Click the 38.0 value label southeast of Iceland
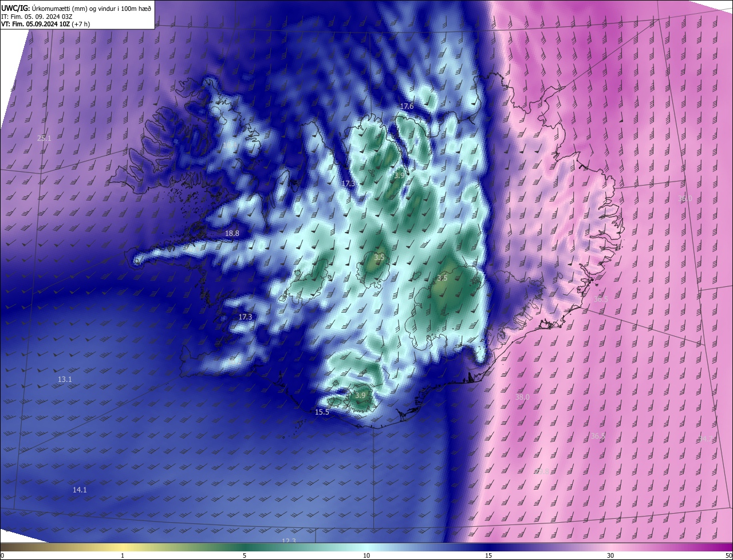 click(522, 397)
